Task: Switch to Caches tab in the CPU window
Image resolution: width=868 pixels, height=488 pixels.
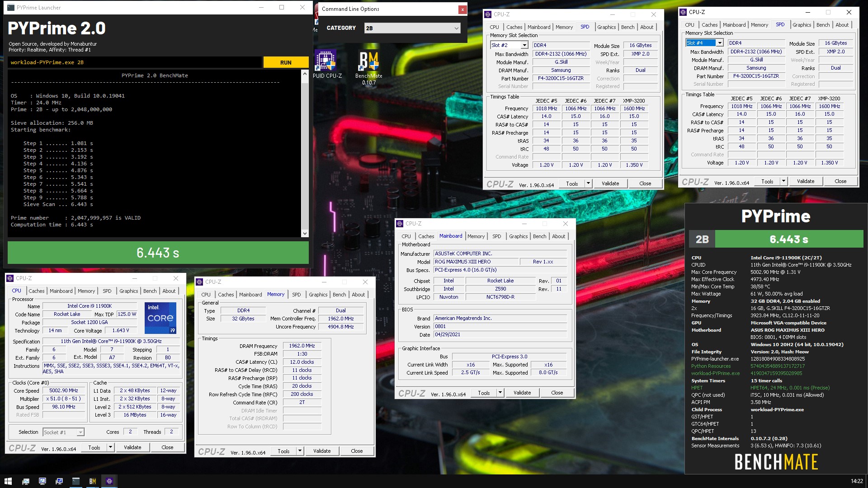Action: coord(37,291)
